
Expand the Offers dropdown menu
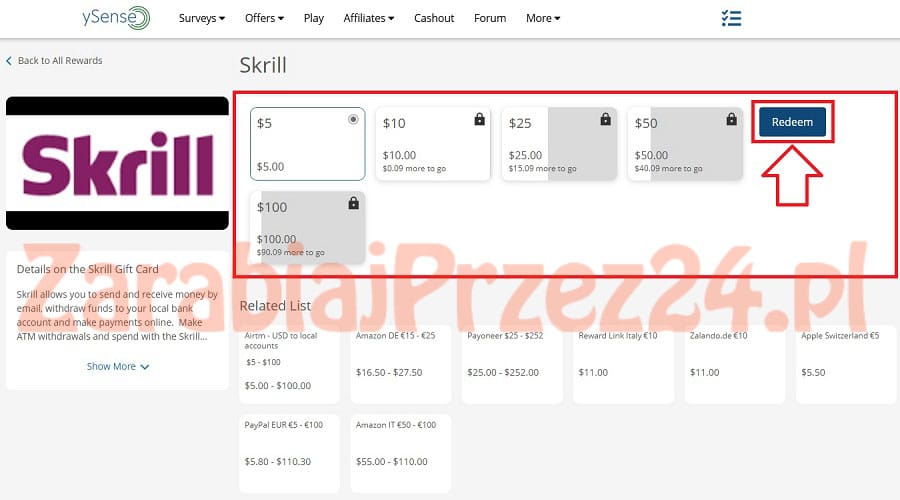click(x=264, y=18)
